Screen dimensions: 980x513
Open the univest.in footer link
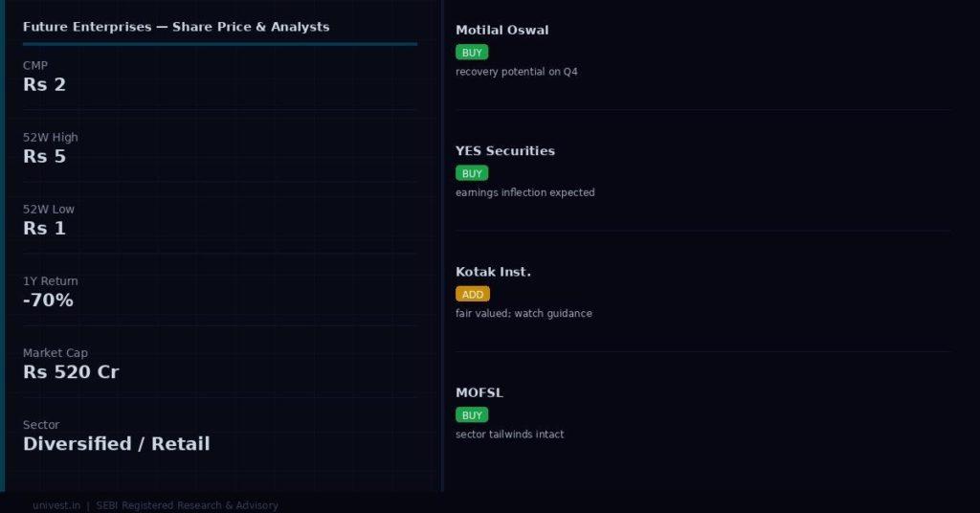point(56,505)
